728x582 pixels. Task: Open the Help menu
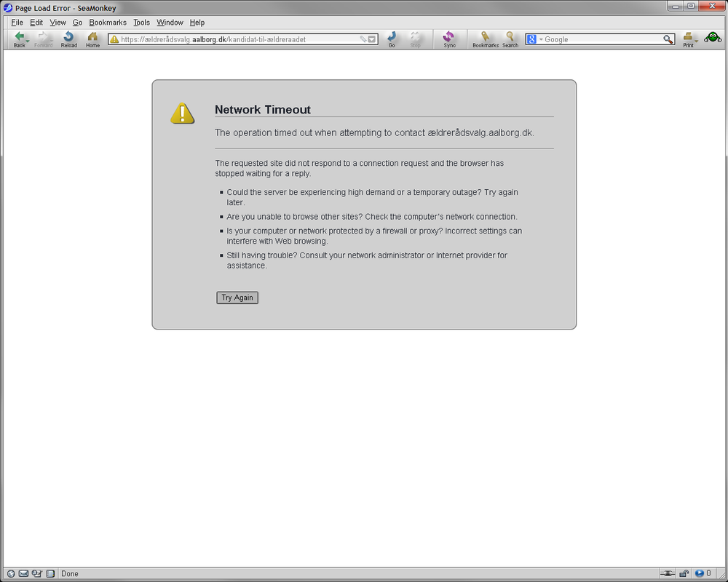coord(197,23)
